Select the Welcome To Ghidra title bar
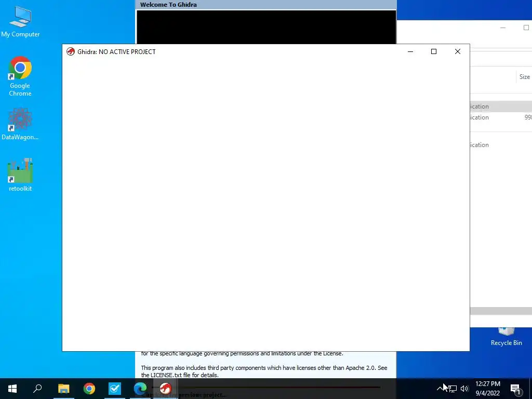 click(266, 5)
